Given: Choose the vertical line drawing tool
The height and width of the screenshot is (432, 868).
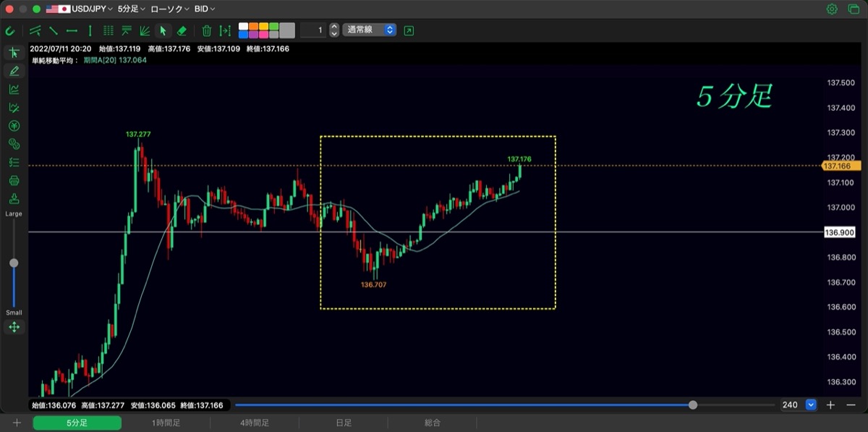Looking at the screenshot, I should point(90,30).
